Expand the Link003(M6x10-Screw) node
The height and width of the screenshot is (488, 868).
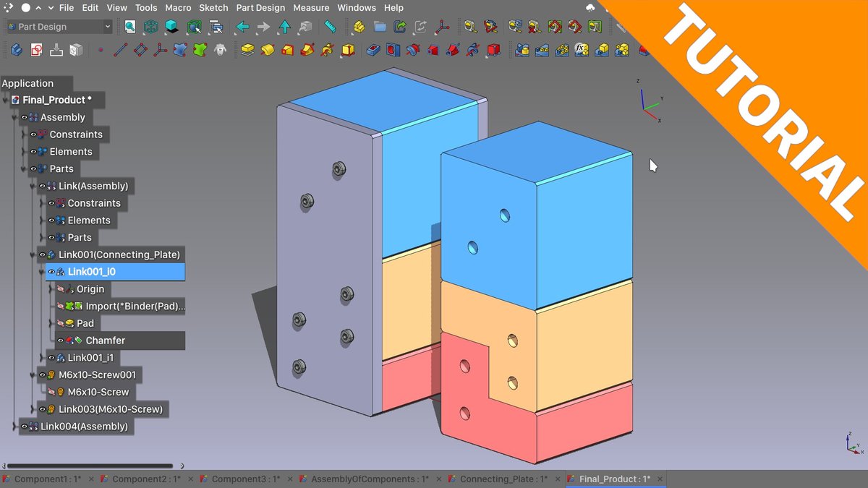tap(33, 409)
